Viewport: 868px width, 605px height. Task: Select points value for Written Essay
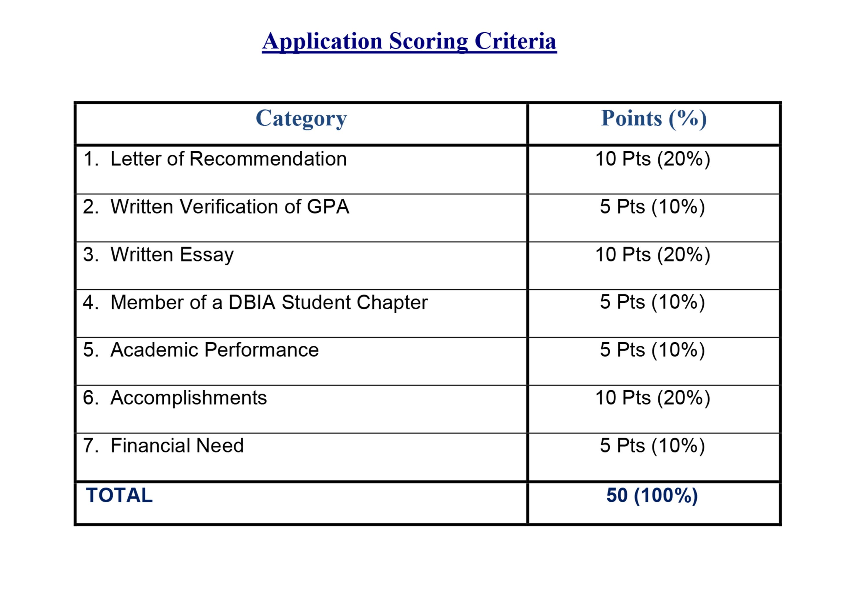pos(653,255)
